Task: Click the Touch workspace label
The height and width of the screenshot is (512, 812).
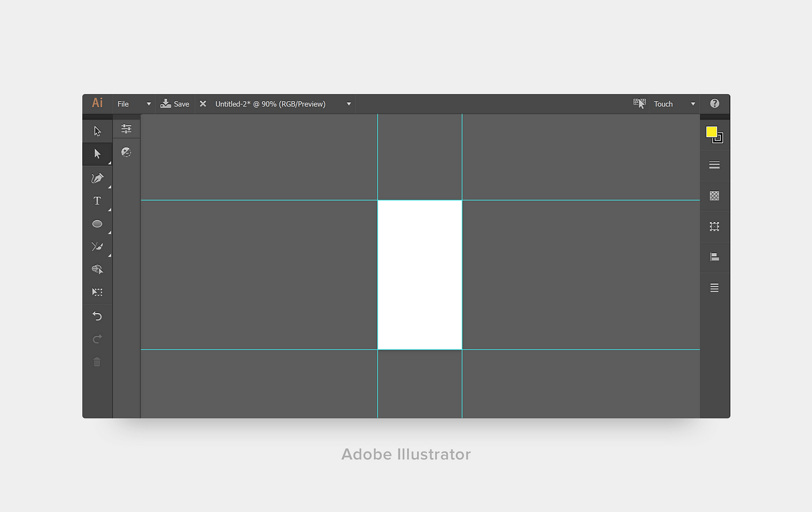Action: point(663,104)
